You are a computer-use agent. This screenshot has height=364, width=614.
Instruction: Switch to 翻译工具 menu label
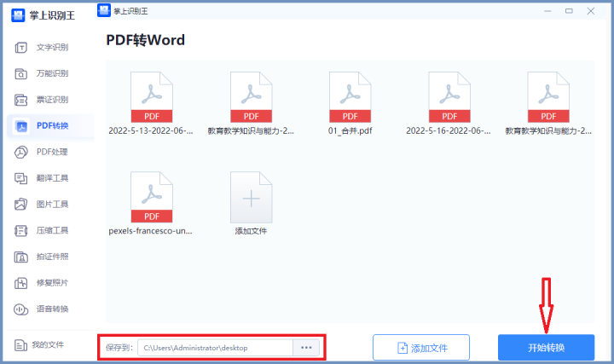pyautogui.click(x=53, y=178)
